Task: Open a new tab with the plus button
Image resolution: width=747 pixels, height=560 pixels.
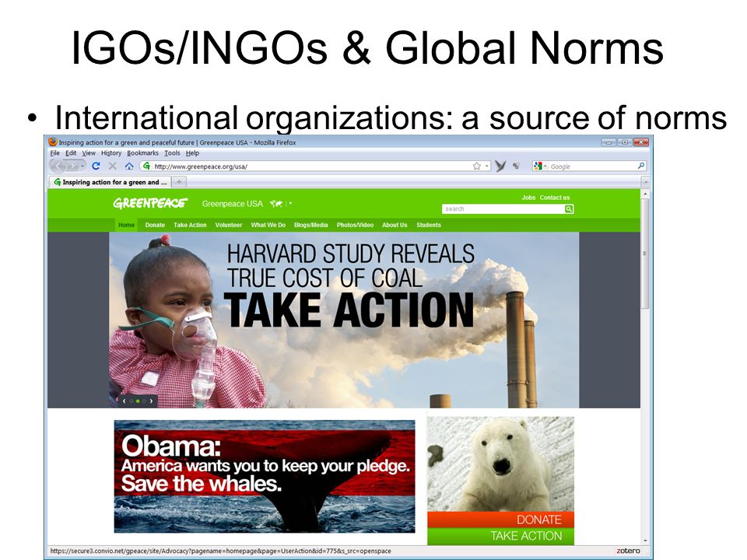Action: pyautogui.click(x=179, y=182)
